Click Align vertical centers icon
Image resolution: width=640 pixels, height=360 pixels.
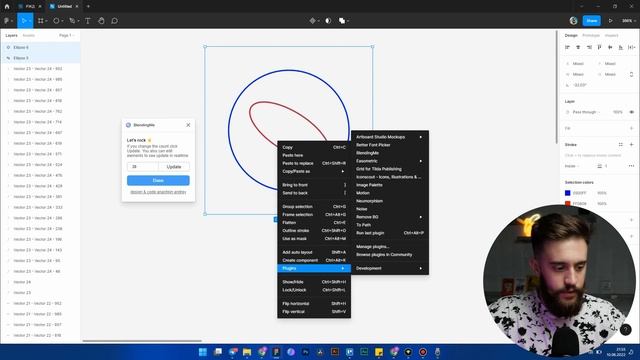[610, 47]
